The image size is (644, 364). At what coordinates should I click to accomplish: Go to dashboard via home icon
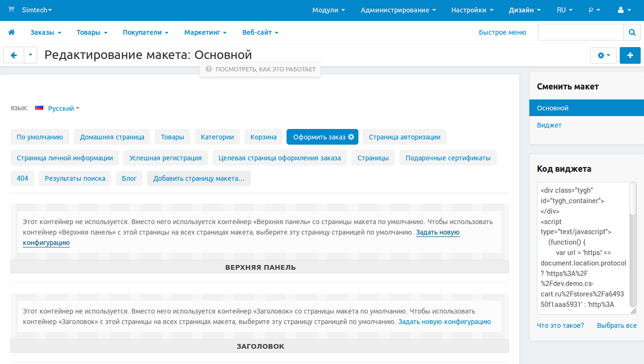11,32
